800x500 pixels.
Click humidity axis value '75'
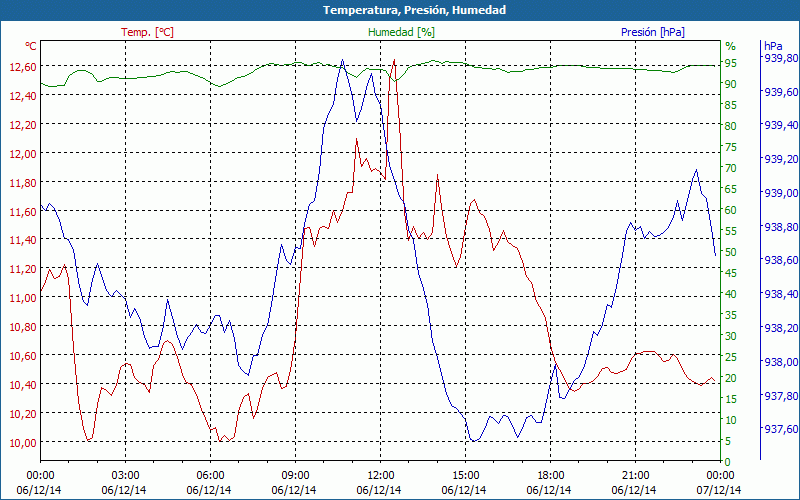coord(731,147)
